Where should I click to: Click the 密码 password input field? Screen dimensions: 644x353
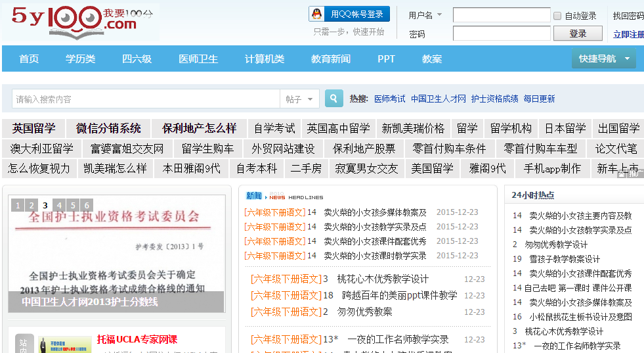click(501, 34)
